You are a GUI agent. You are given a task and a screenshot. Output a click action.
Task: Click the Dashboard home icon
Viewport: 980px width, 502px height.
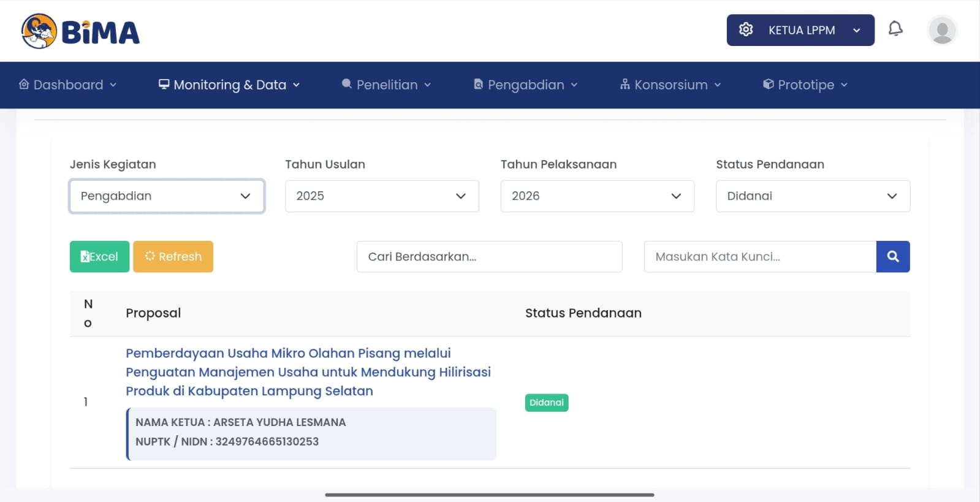coord(24,85)
